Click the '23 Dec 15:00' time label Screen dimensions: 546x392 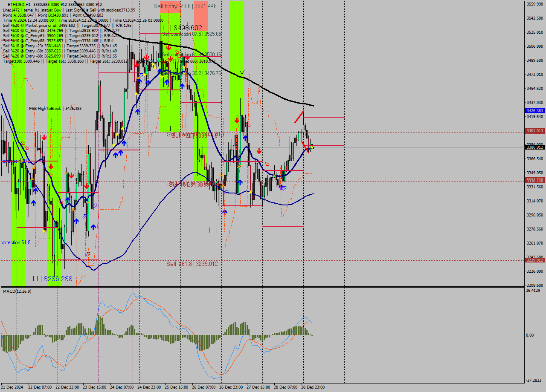(x=95, y=387)
